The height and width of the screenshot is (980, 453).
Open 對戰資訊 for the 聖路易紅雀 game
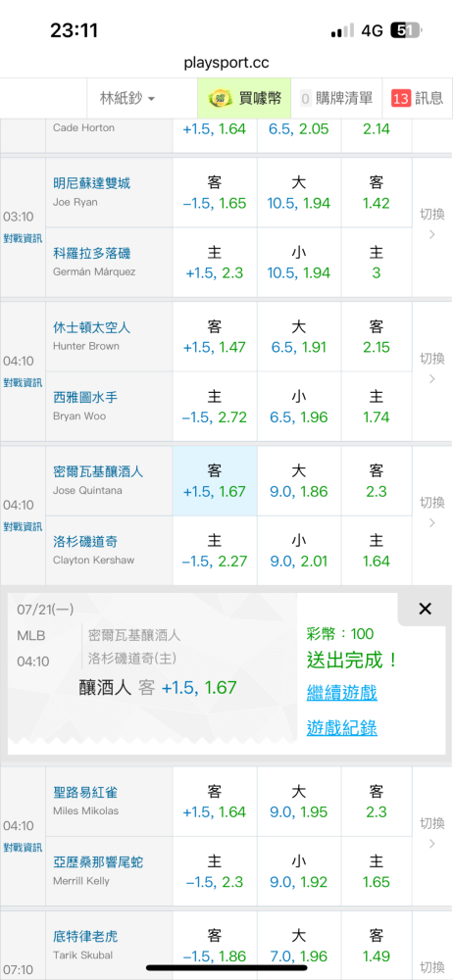pyautogui.click(x=23, y=848)
